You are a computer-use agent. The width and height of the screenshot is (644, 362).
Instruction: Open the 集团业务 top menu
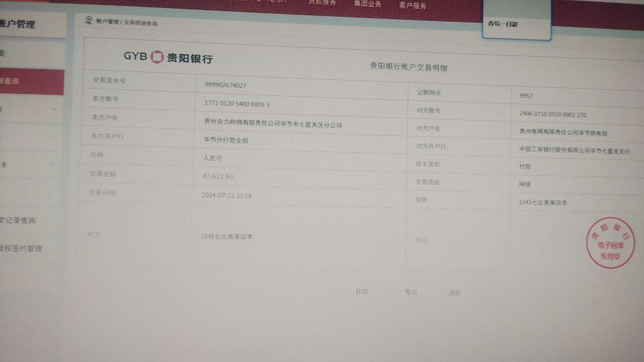coord(367,4)
